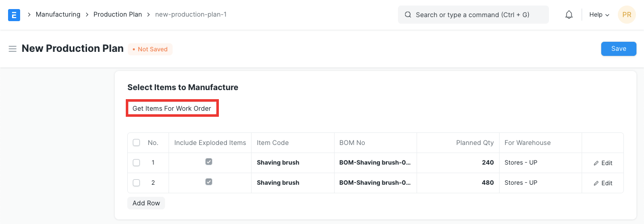Viewport: 644px width, 224px height.
Task: Select all rows with header checkbox
Action: click(x=136, y=143)
